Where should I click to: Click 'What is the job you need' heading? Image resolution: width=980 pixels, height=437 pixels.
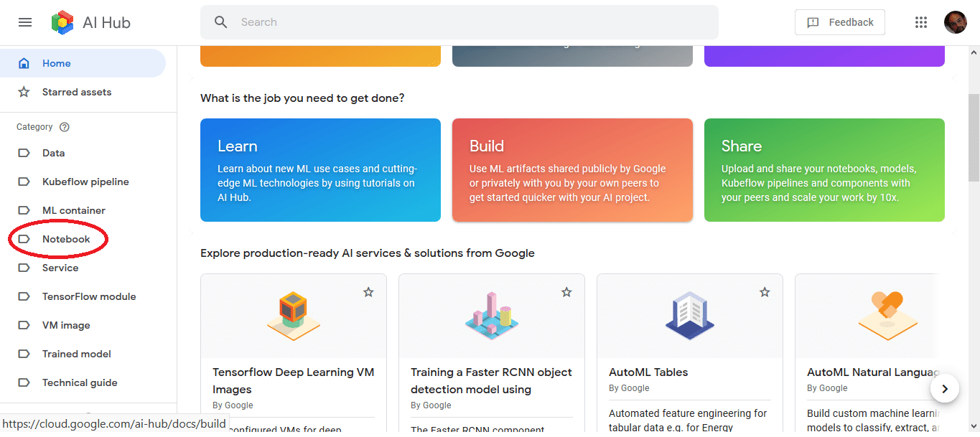point(302,98)
